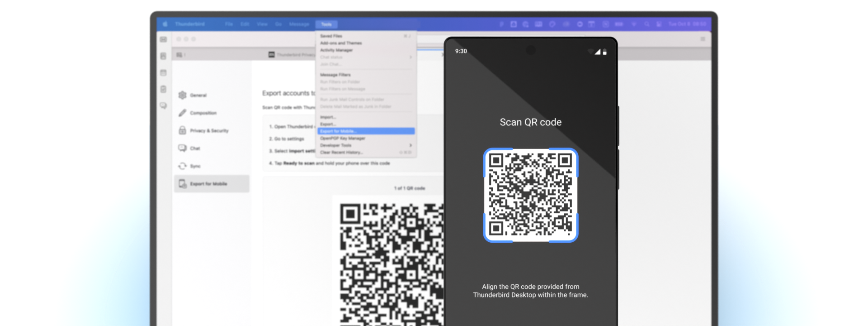This screenshot has width=868, height=326.
Task: Click the Chat bubble icon in settings list
Action: tap(182, 148)
